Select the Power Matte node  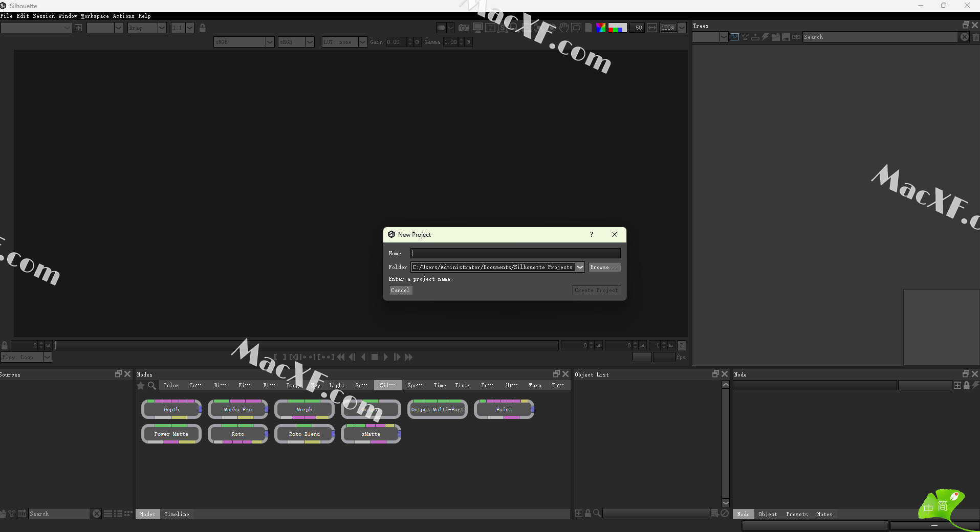171,434
